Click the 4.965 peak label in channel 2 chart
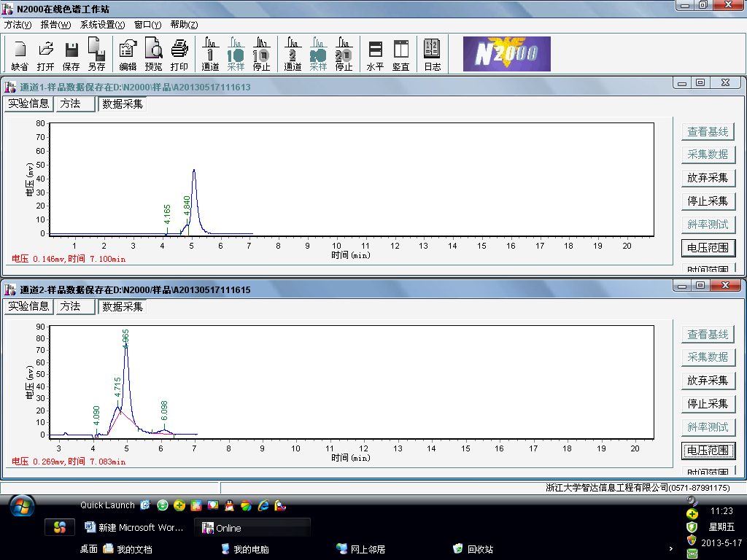This screenshot has width=747, height=560. 125,337
